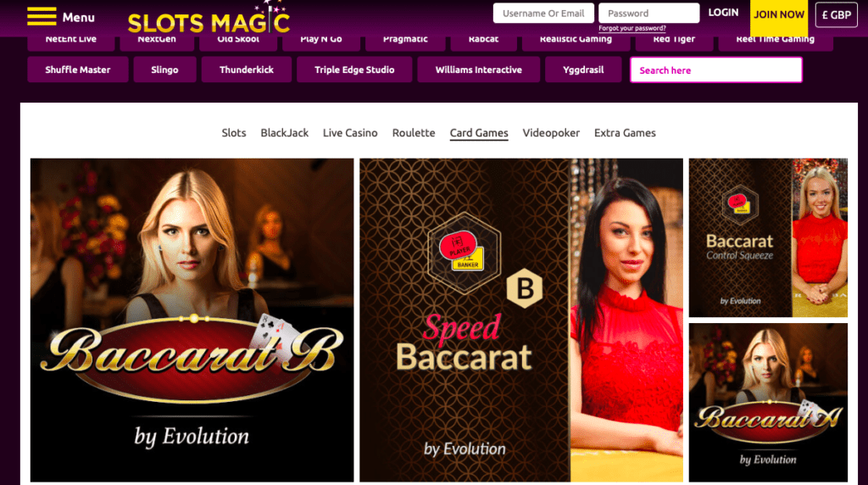Image resolution: width=868 pixels, height=485 pixels.
Task: Open the Baccarat Control Squeeze thumbnail
Action: (x=768, y=237)
